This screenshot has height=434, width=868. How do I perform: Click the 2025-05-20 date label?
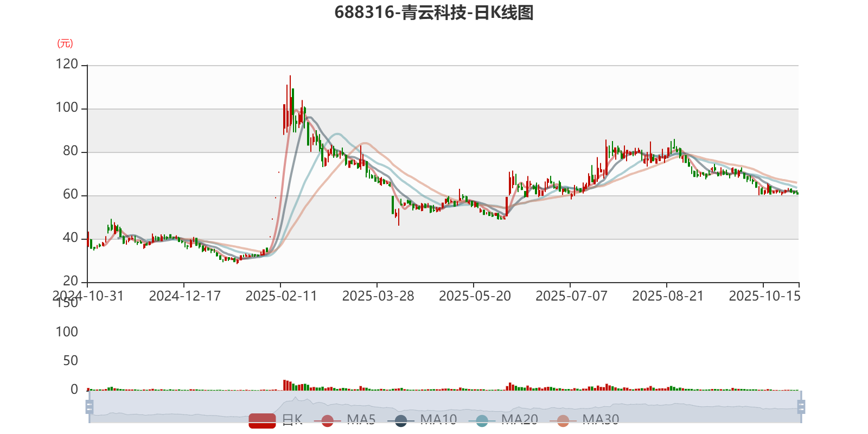(475, 296)
